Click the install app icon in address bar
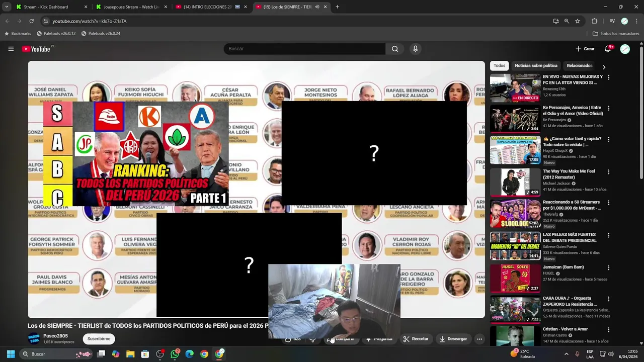The width and height of the screenshot is (644, 362). tap(555, 21)
